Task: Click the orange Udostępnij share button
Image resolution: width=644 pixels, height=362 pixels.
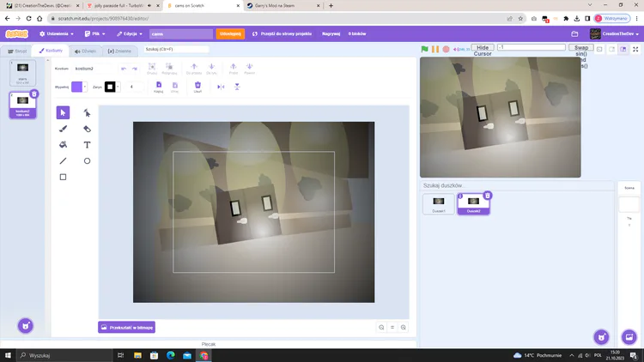Action: [230, 33]
